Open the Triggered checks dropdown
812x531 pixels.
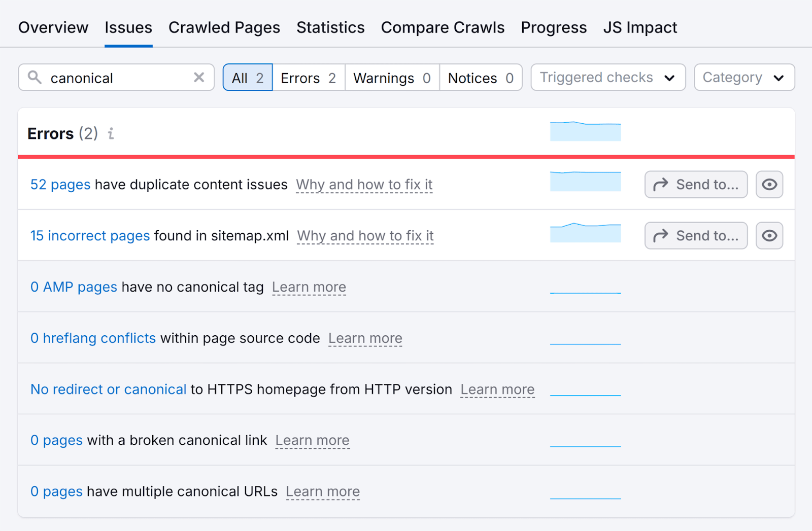click(x=607, y=77)
